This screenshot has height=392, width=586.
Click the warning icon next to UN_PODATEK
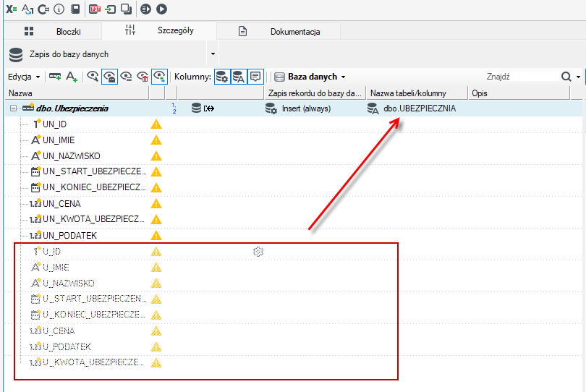point(156,236)
